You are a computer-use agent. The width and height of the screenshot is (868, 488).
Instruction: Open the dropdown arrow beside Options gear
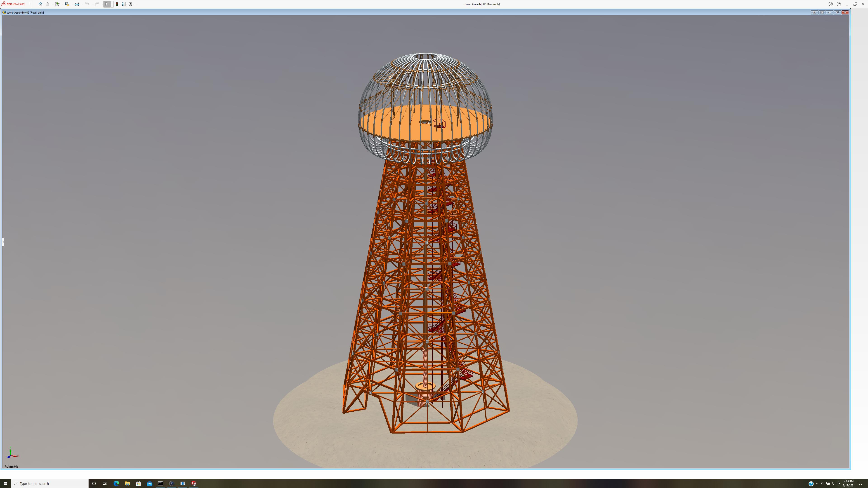(x=135, y=4)
